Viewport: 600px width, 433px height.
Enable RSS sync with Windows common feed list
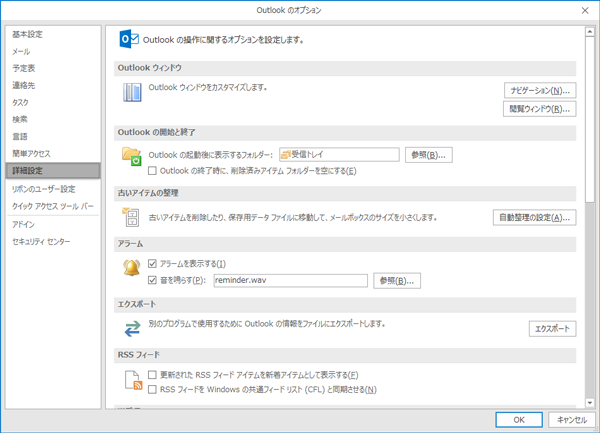152,389
